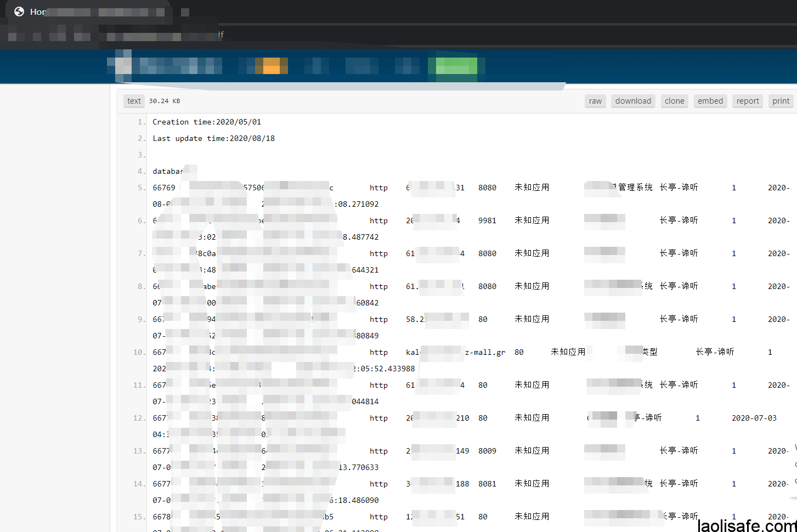This screenshot has height=532, width=797.
Task: Click the 2020-07-03 date on line 12
Action: pyautogui.click(x=754, y=418)
